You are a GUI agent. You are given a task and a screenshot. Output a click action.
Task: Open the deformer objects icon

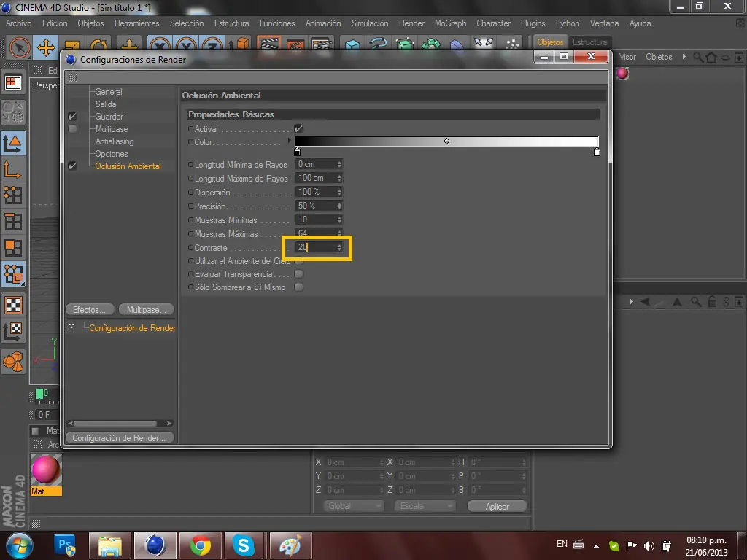coord(457,44)
